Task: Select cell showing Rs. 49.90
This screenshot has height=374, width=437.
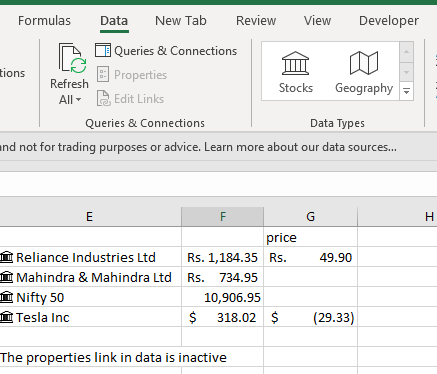Action: click(x=310, y=257)
